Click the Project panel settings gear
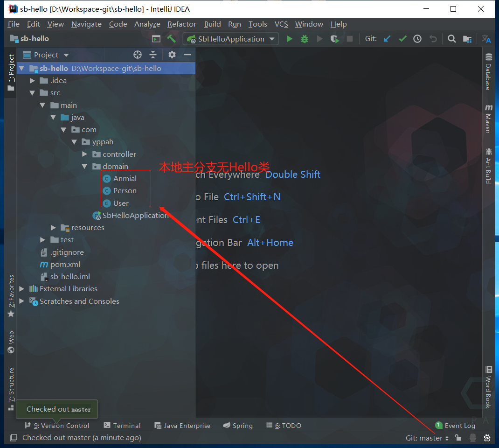499x448 pixels. coord(172,55)
